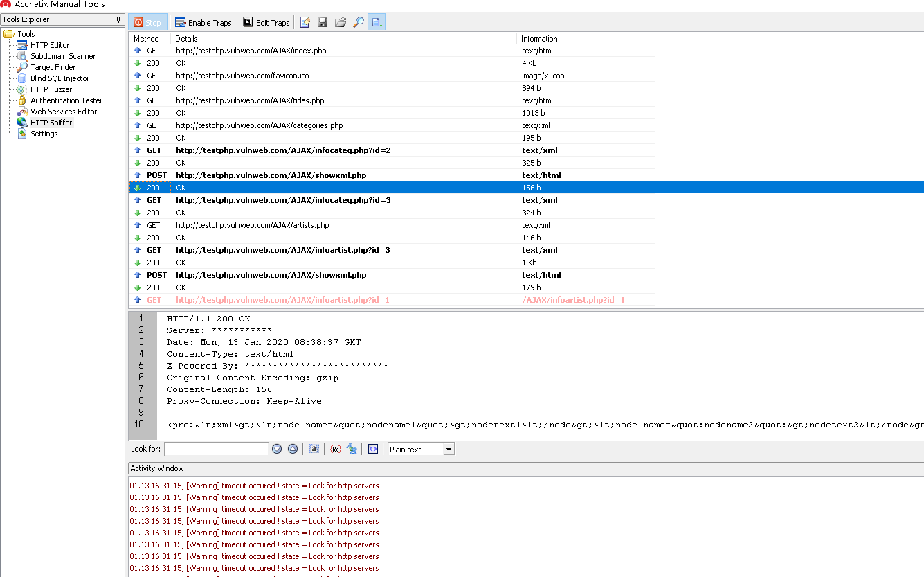Image resolution: width=924 pixels, height=577 pixels.
Task: Load a saved log with the open-folder icon
Action: pos(341,23)
